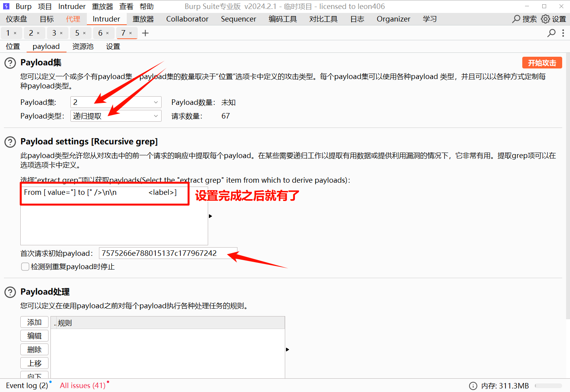Switch to the Organizer tab

(394, 19)
